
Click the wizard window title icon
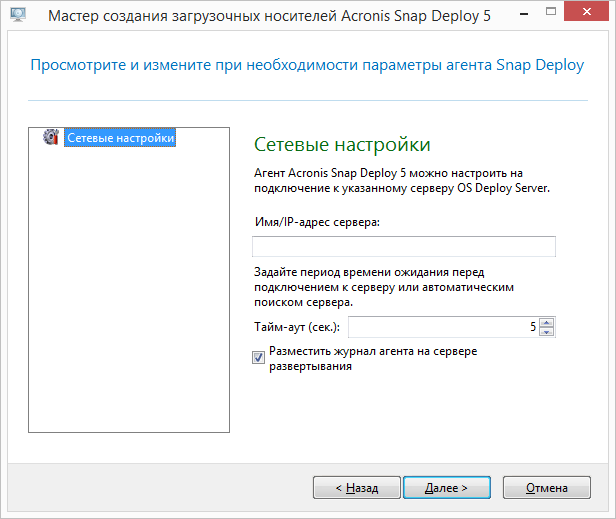pos(18,15)
